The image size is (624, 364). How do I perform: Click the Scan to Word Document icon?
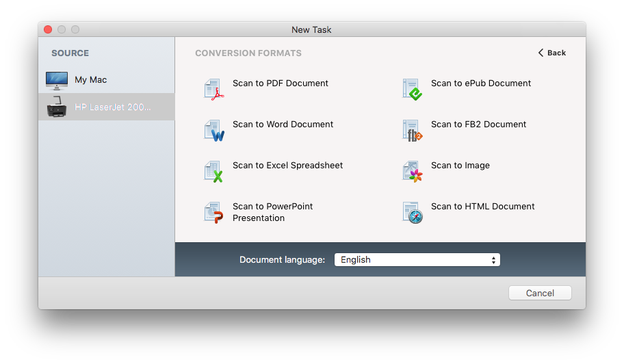214,131
